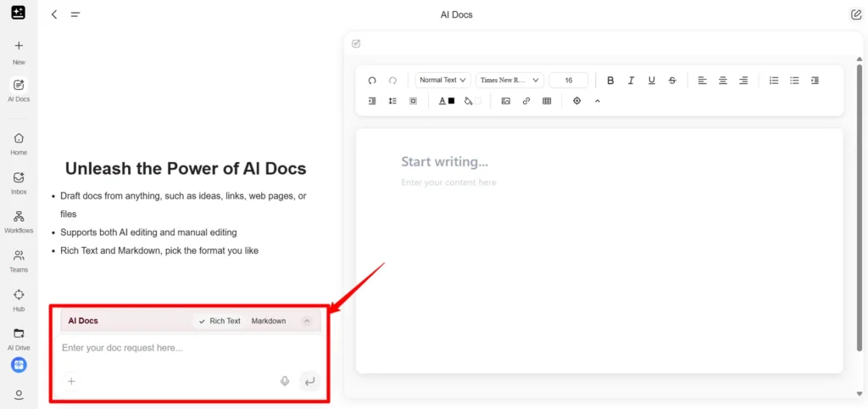
Task: Collapse the AI Docs request panel
Action: [x=307, y=321]
